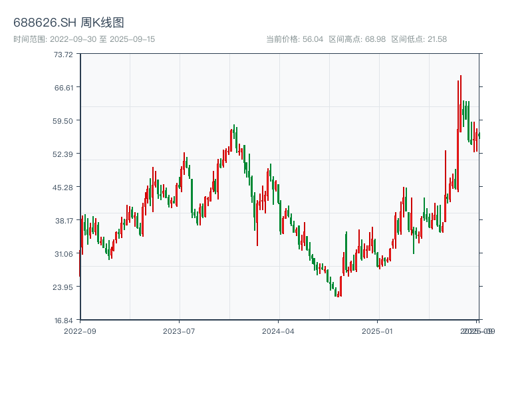
Task: Click the y-axis value 38.17
Action: (x=64, y=221)
